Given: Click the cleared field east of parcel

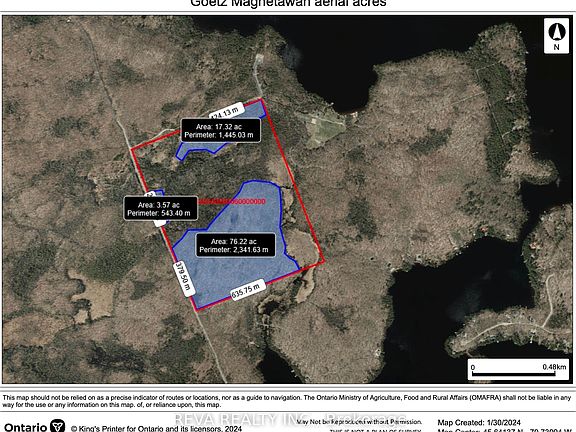Looking at the screenshot, I should (x=323, y=129).
